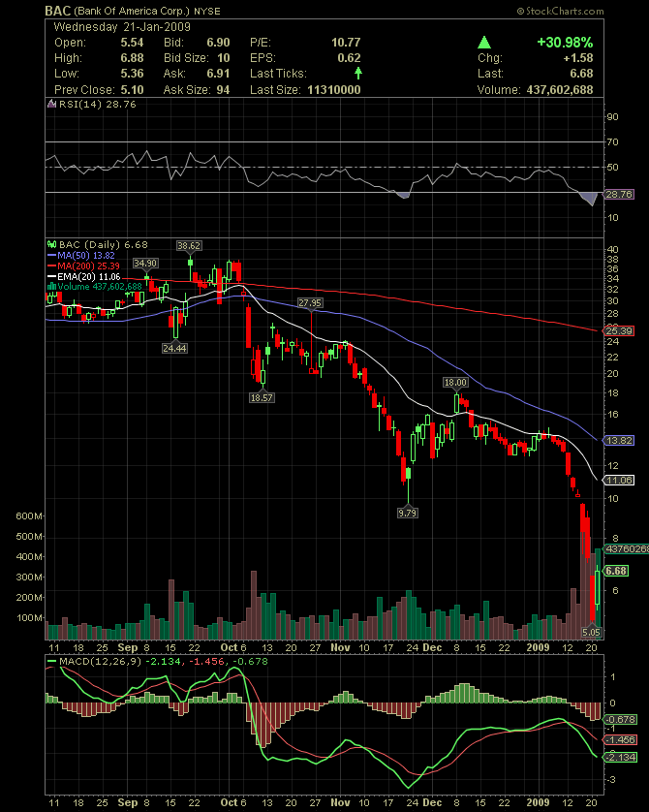Click the 24.44 low price annotation

174,348
